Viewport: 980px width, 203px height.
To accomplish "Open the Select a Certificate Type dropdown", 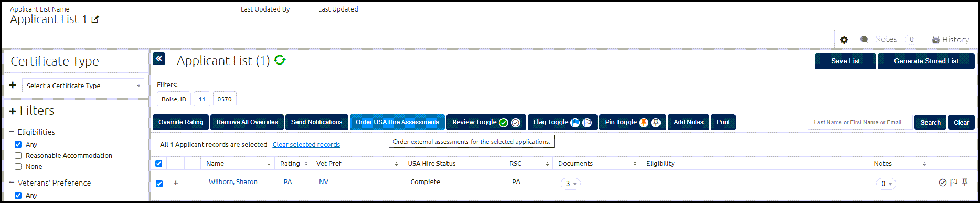I will [x=83, y=86].
